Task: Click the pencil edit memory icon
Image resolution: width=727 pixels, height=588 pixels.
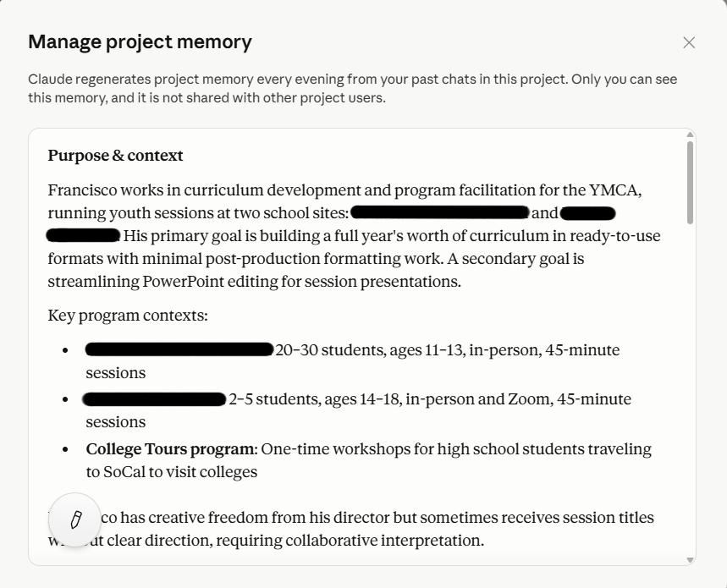Action: [x=75, y=519]
